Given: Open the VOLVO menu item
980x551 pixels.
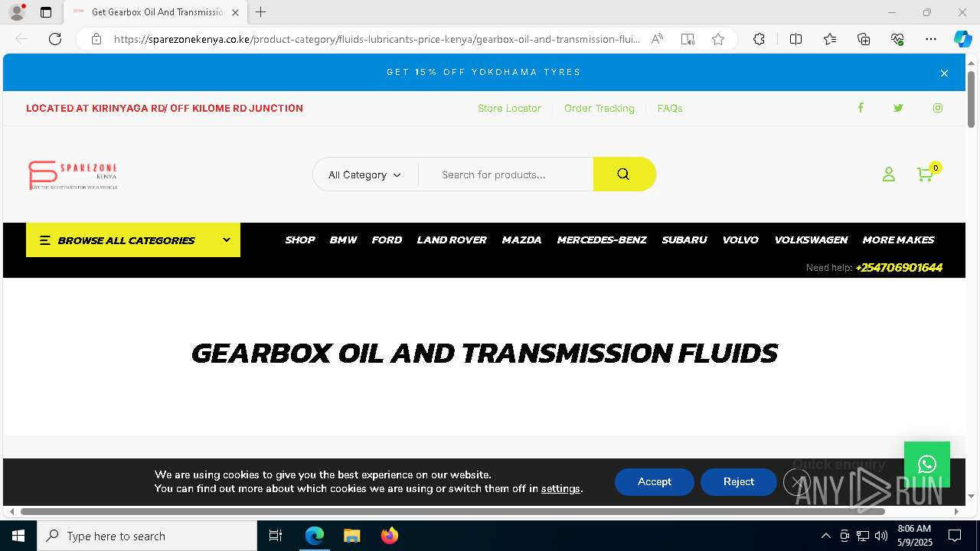Looking at the screenshot, I should 740,240.
